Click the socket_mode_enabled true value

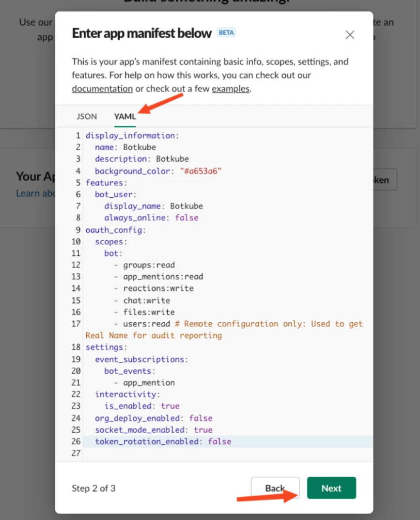(x=203, y=430)
